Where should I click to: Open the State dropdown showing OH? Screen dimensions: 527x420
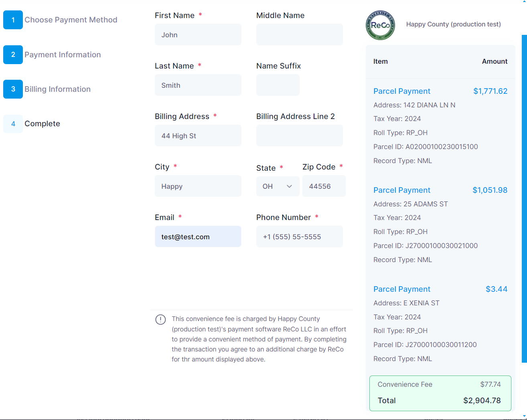pos(278,186)
